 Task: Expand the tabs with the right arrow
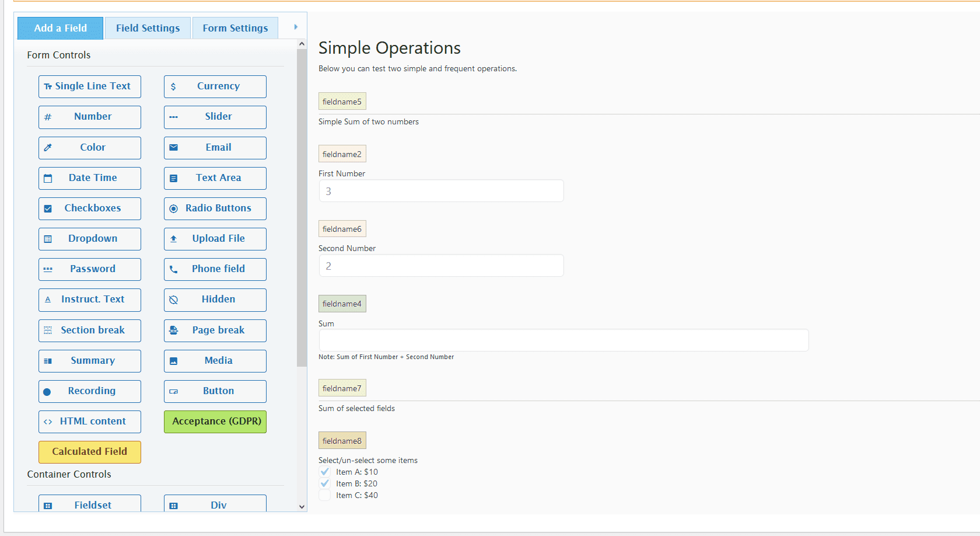click(296, 27)
